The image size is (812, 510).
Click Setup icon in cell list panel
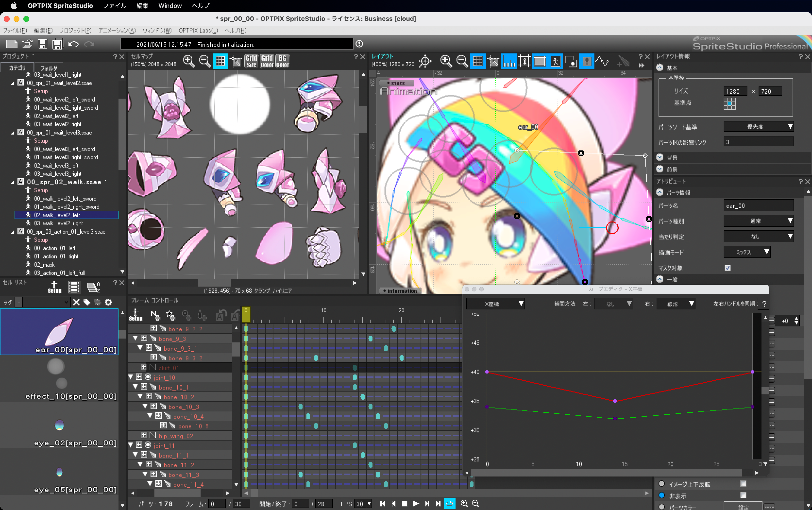tap(54, 287)
